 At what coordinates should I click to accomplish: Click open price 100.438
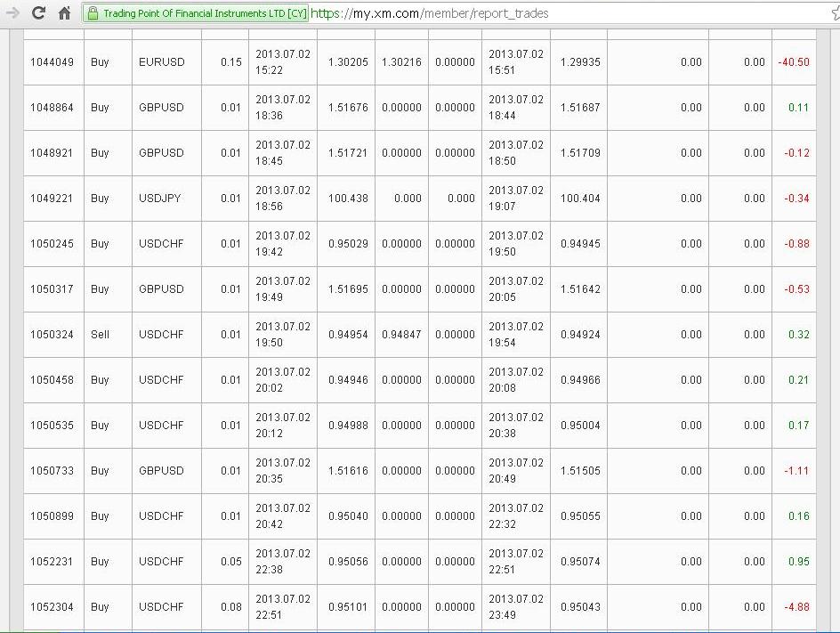pyautogui.click(x=348, y=199)
